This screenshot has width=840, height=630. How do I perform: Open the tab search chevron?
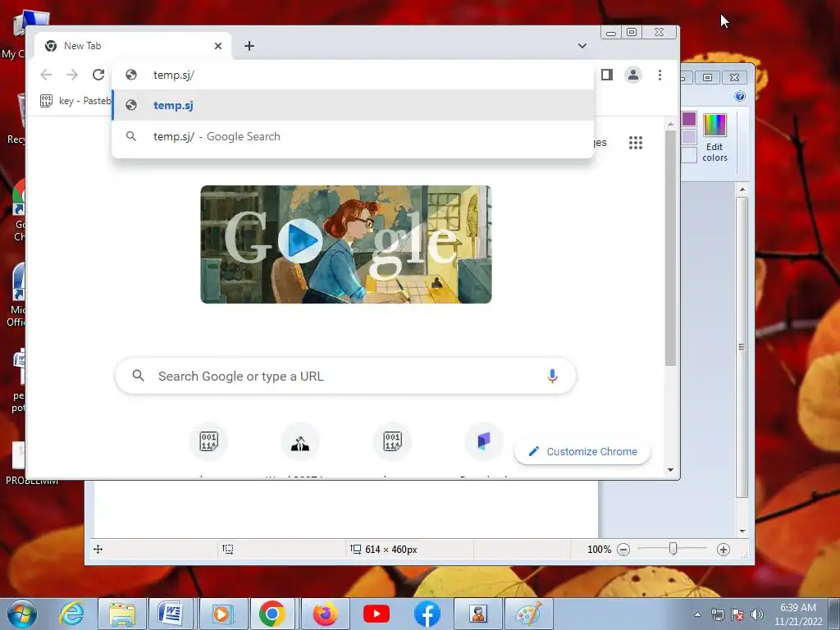[x=582, y=46]
